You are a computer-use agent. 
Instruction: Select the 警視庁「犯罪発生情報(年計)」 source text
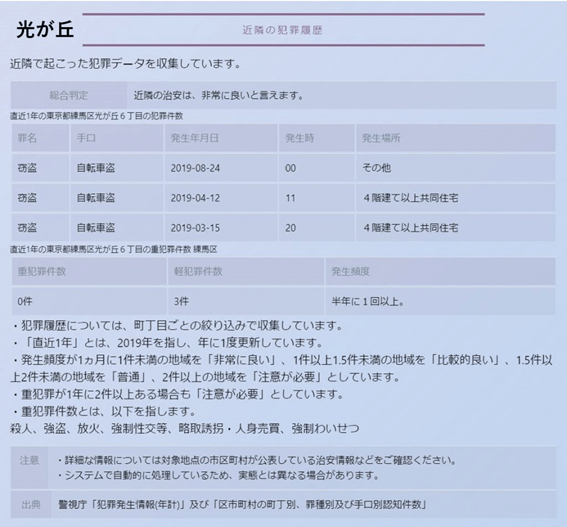coord(123,505)
